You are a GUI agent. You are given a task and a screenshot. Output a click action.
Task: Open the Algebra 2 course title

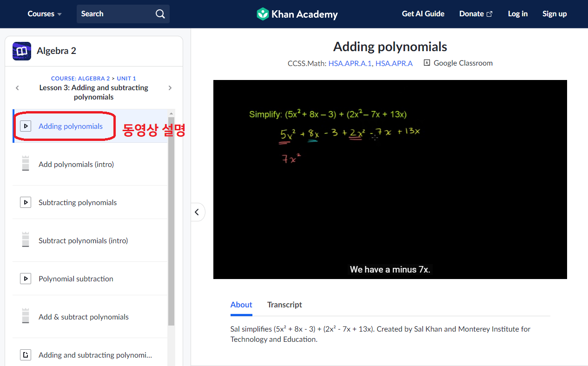coord(56,51)
